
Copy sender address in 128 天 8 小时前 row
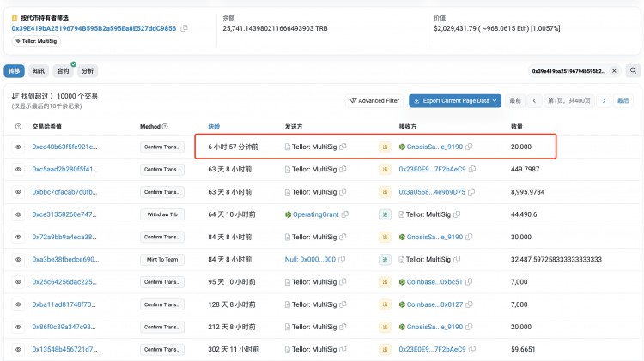coord(343,304)
